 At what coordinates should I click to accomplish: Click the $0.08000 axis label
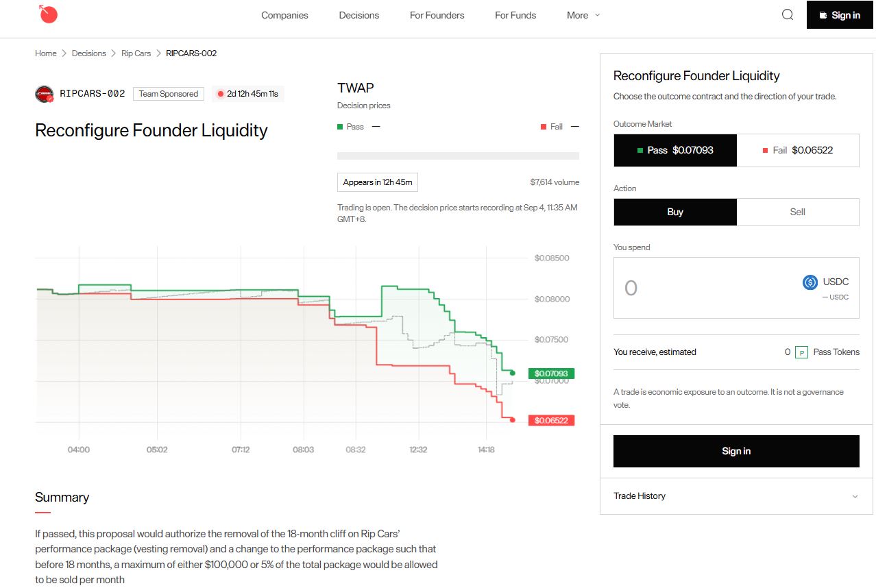pyautogui.click(x=552, y=299)
